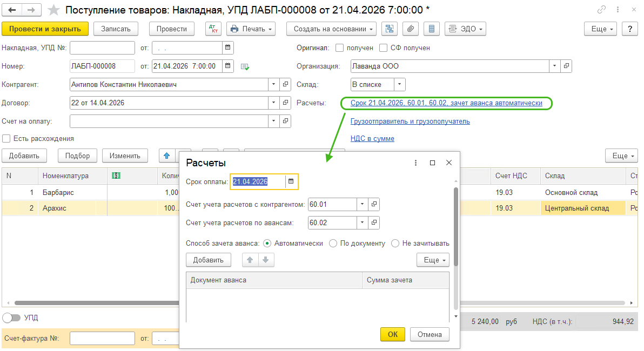Image resolution: width=644 pixels, height=351 pixels.
Task: Move table row up blue arrow
Action: click(167, 156)
